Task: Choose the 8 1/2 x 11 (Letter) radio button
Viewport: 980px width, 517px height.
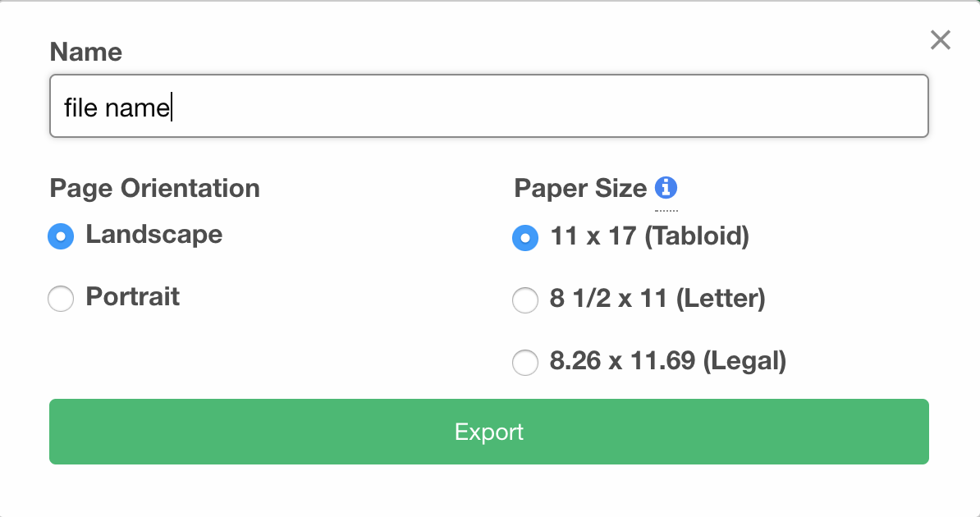Action: click(x=525, y=300)
